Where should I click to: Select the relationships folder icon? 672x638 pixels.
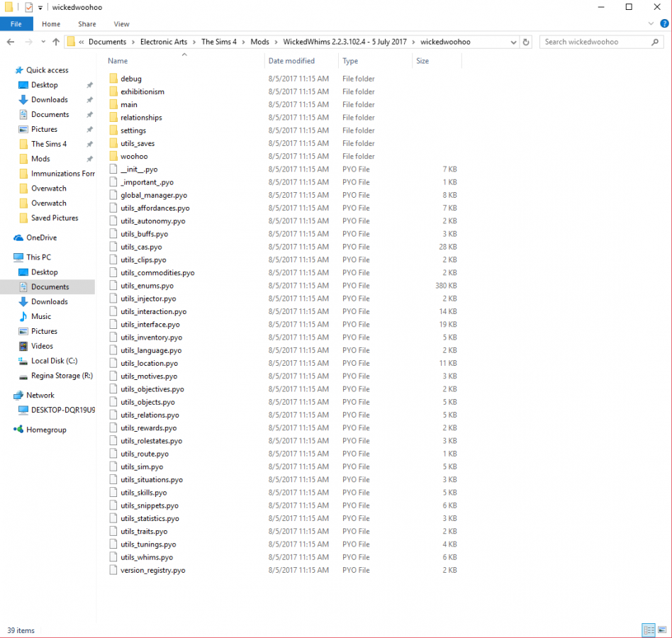point(113,117)
